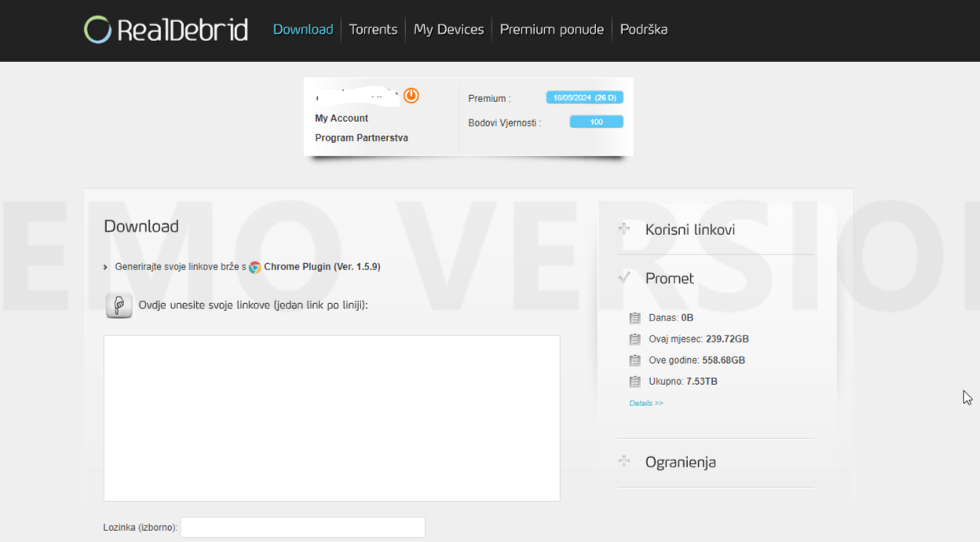
Task: Go to My Devices
Action: [448, 30]
